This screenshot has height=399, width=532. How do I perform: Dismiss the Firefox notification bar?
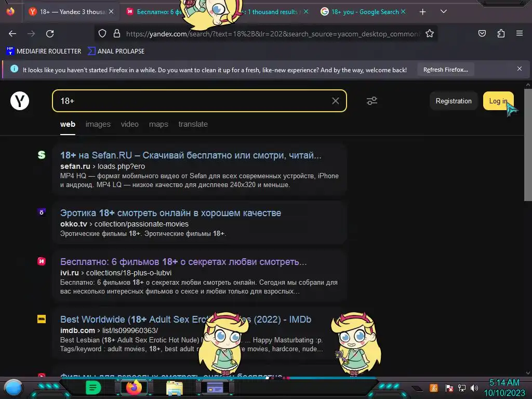pos(520,69)
